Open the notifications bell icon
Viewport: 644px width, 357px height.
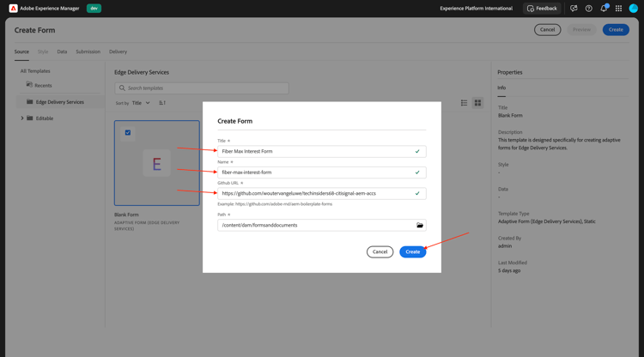tap(604, 9)
